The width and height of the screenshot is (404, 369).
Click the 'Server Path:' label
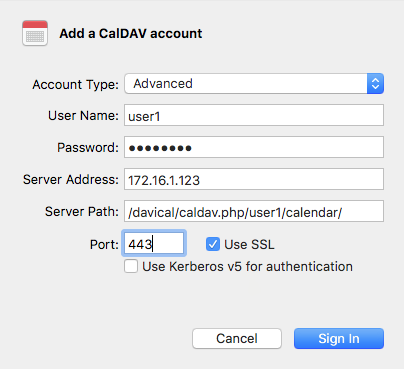pos(82,211)
